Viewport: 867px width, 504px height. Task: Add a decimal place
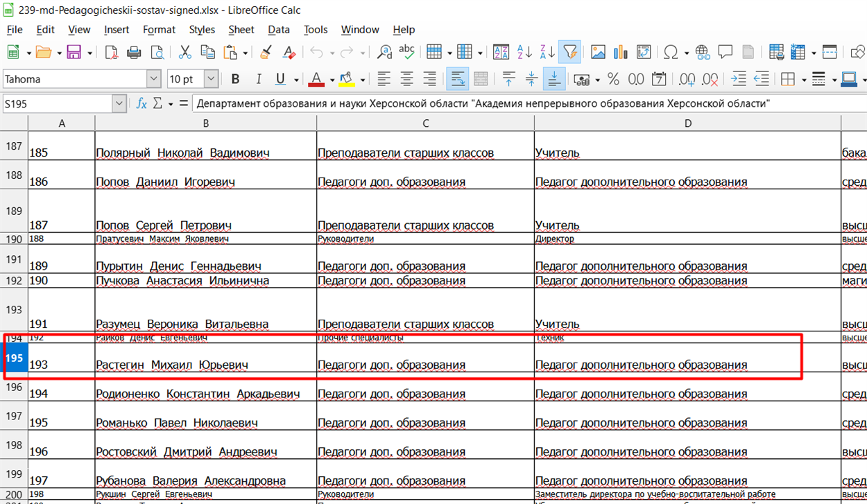(x=687, y=79)
